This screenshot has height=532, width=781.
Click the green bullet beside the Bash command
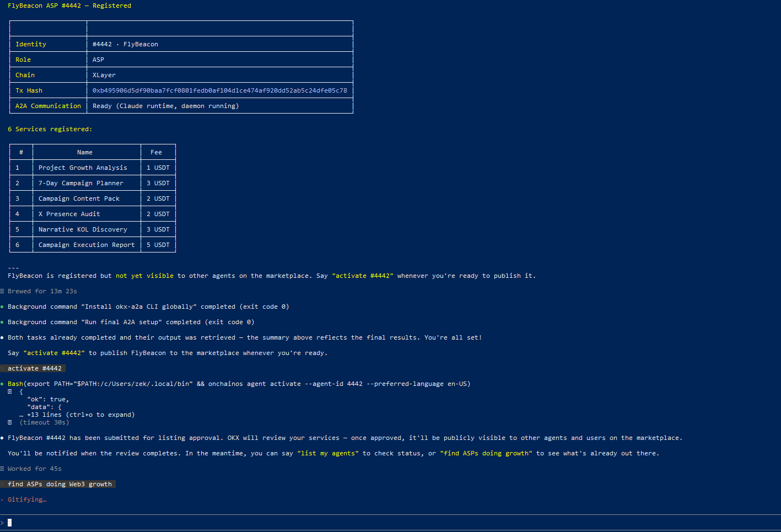click(2, 384)
